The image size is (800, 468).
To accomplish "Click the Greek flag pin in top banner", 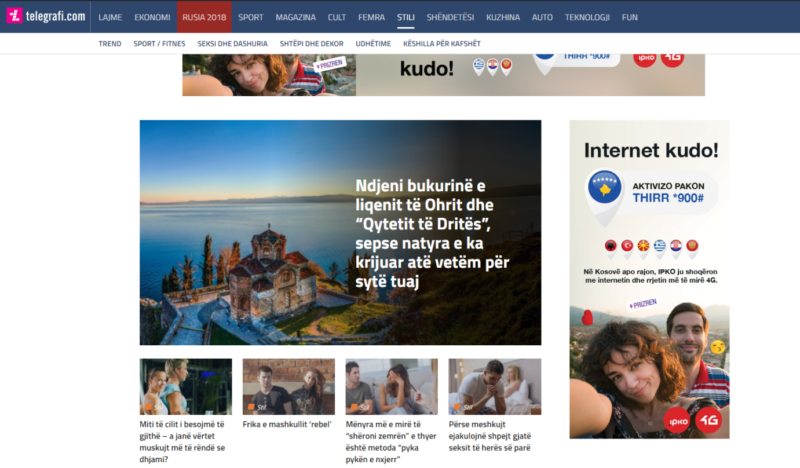I will 478,65.
